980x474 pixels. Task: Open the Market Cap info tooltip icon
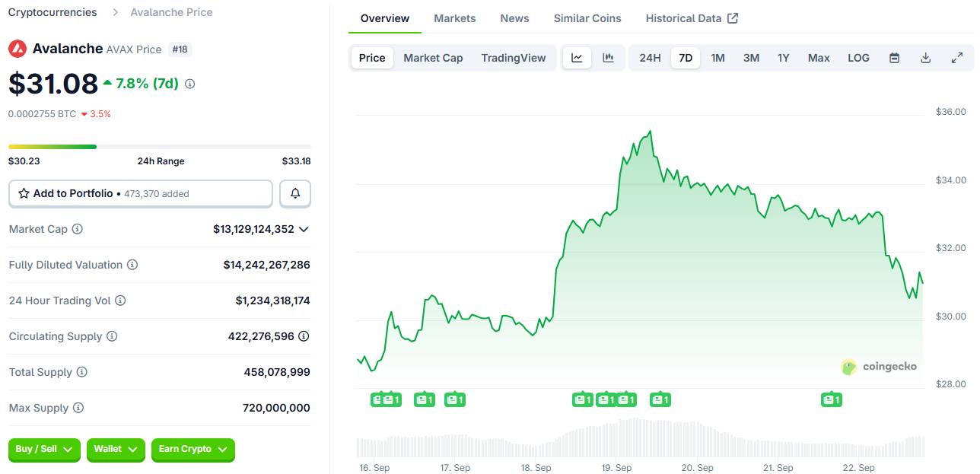[x=77, y=229]
